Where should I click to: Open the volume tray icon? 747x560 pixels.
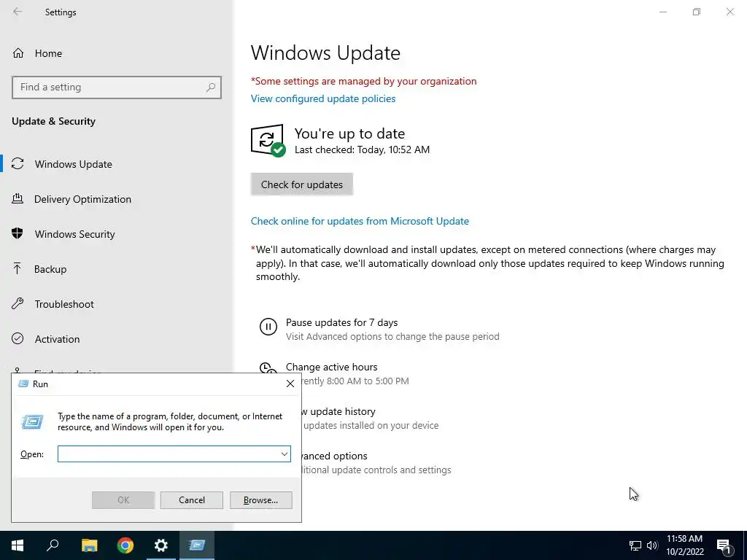click(652, 545)
